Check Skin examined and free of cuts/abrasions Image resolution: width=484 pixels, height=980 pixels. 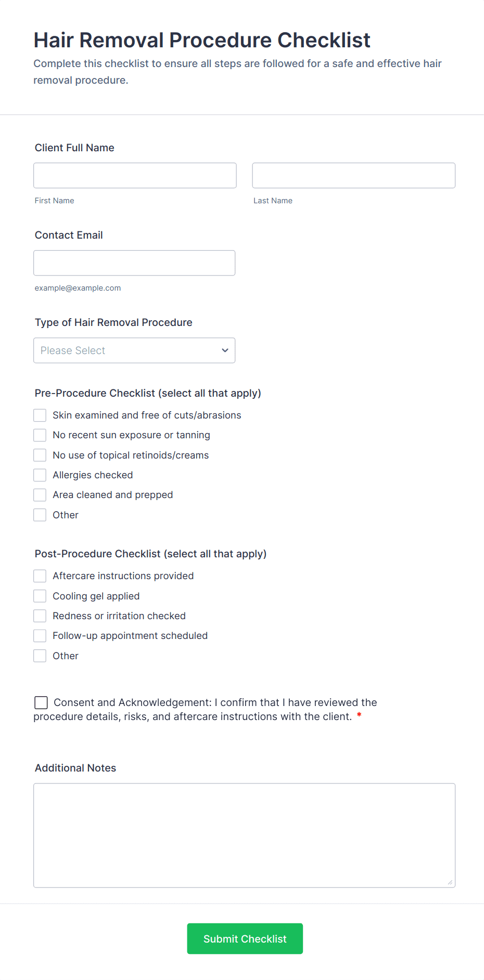pyautogui.click(x=40, y=415)
